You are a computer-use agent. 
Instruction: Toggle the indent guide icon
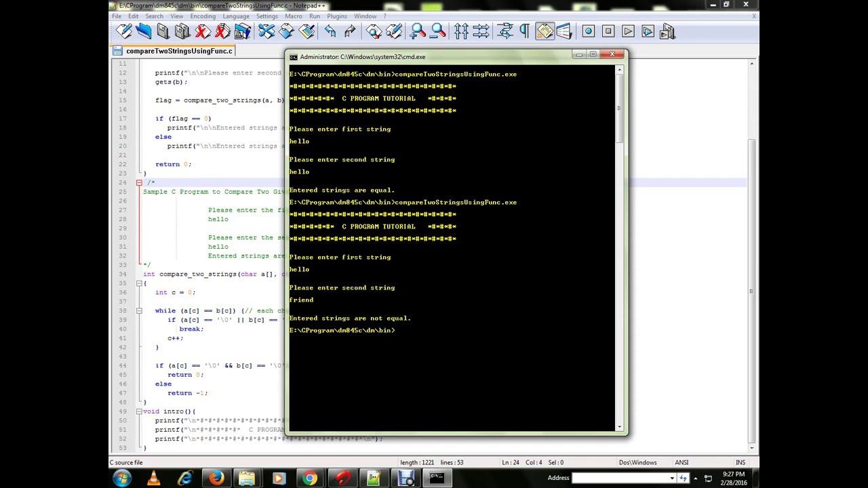pos(545,31)
